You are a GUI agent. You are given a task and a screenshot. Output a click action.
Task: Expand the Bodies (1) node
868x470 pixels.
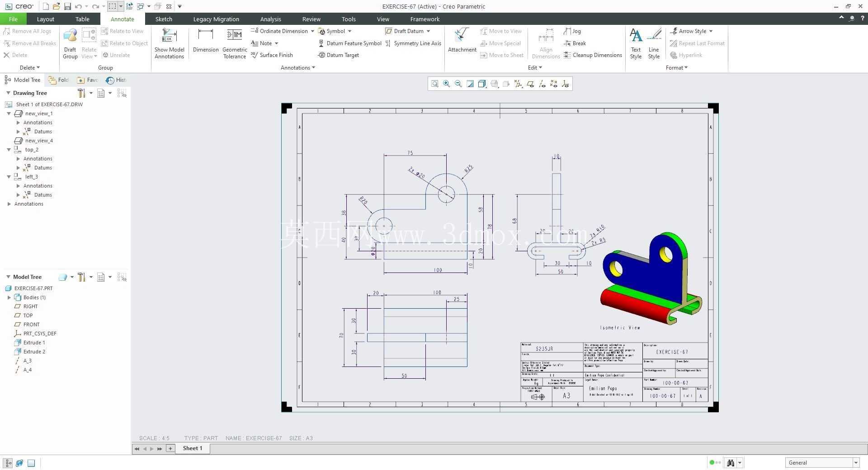tap(9, 297)
